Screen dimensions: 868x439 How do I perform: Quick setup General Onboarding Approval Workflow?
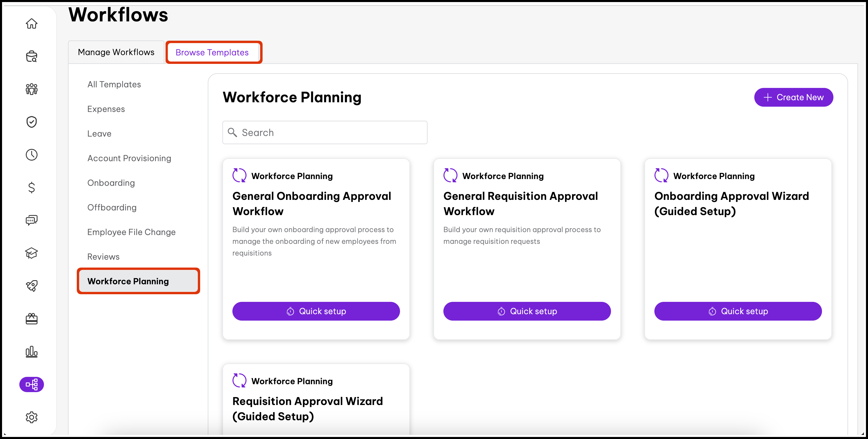coord(316,311)
